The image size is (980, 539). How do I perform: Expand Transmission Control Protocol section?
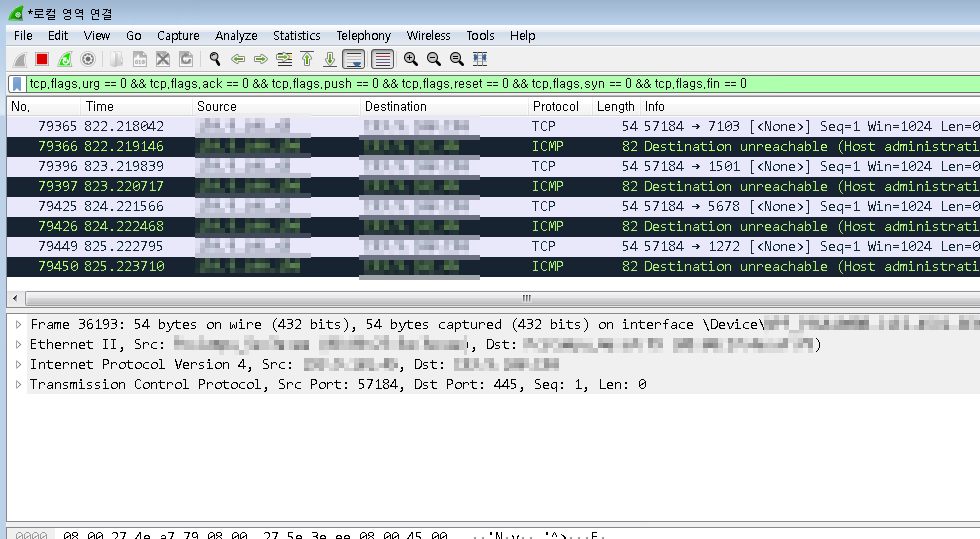point(19,385)
